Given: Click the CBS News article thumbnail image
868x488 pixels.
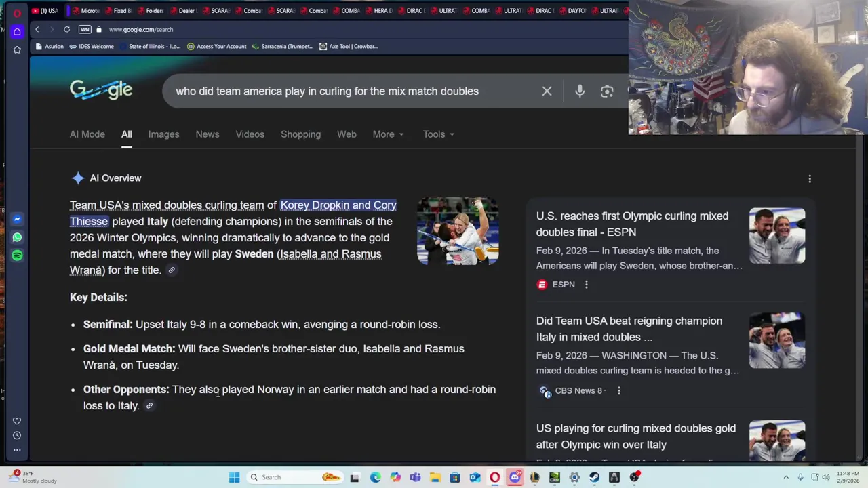Looking at the screenshot, I should (x=777, y=340).
